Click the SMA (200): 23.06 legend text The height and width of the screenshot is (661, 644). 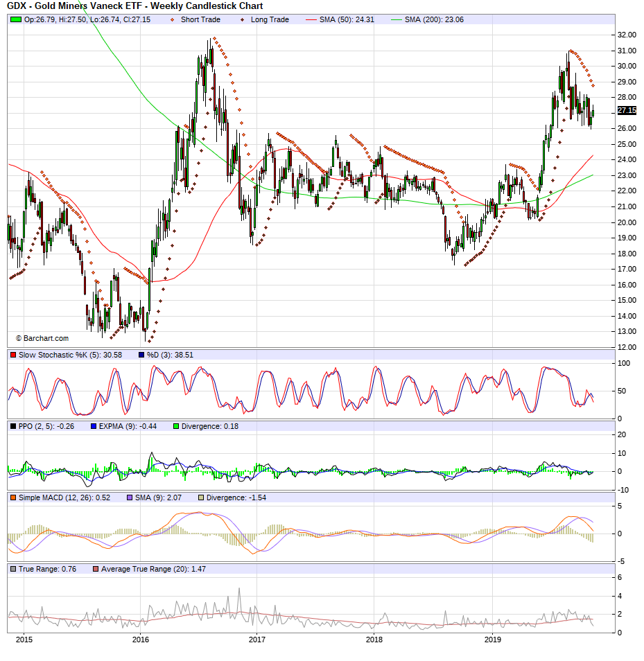pos(434,19)
